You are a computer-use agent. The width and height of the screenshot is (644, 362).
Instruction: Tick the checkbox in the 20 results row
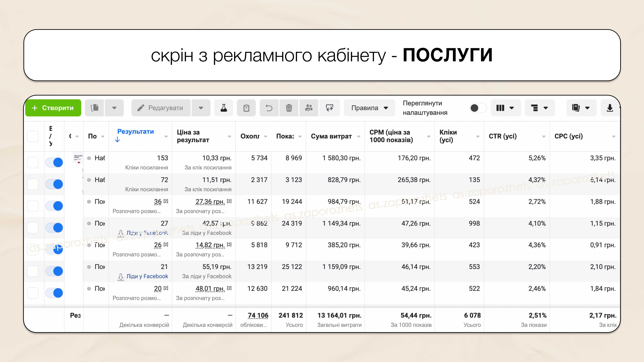pyautogui.click(x=33, y=293)
